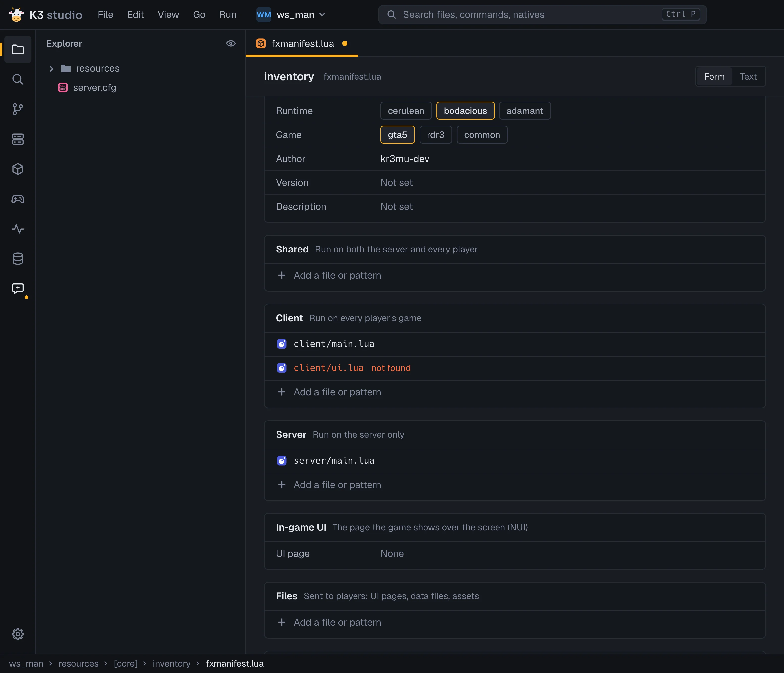Click Add a file or pattern under Files
Screen dimensions: 784x673
pyautogui.click(x=337, y=622)
